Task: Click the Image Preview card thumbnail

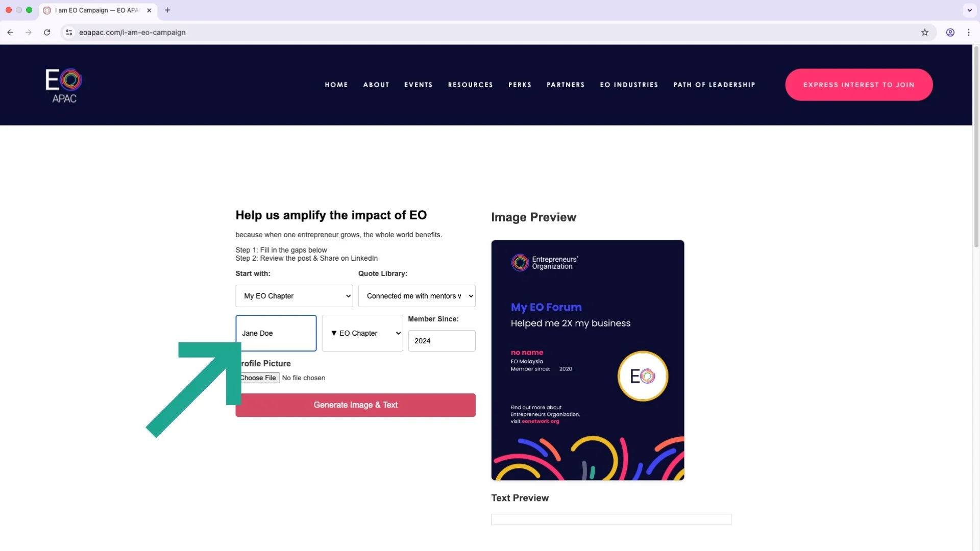Action: click(587, 360)
